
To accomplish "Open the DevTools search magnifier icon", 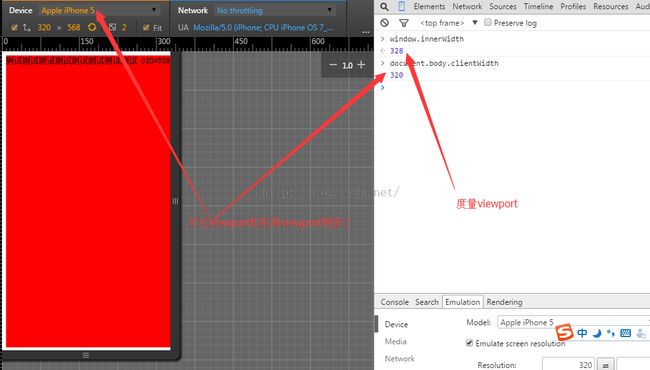I will pos(384,7).
